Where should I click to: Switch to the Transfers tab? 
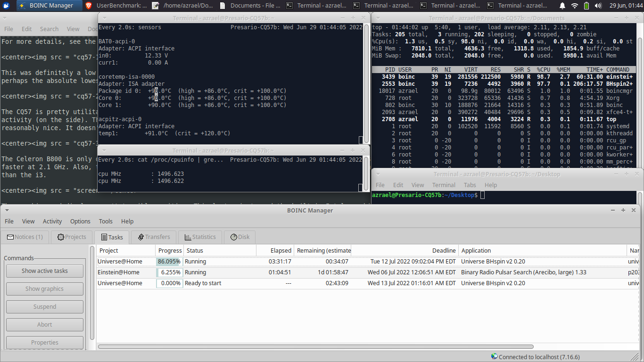tap(153, 237)
